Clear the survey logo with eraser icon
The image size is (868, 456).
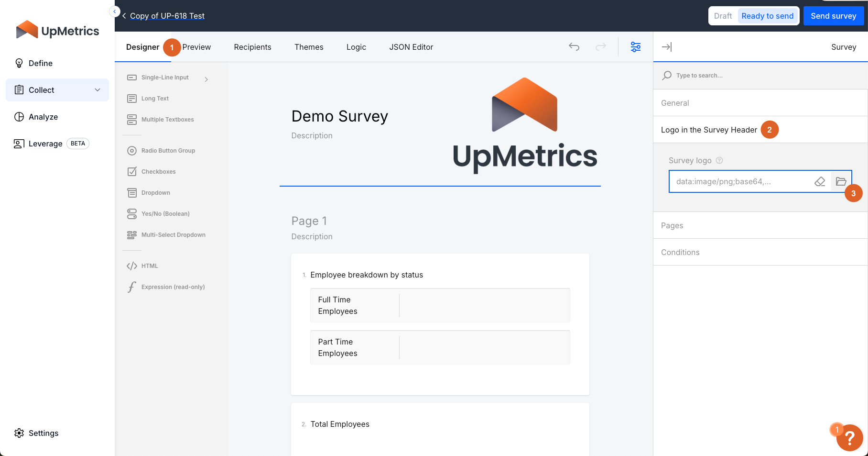click(x=820, y=182)
